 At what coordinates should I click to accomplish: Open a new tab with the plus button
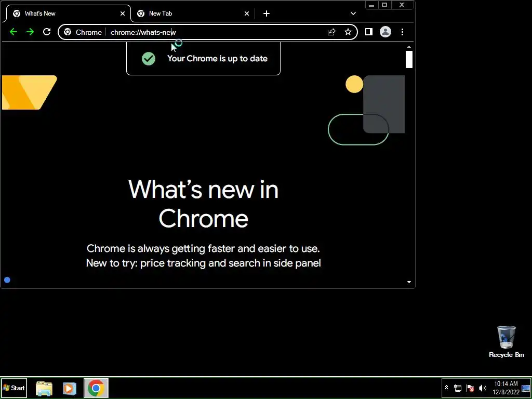(267, 14)
